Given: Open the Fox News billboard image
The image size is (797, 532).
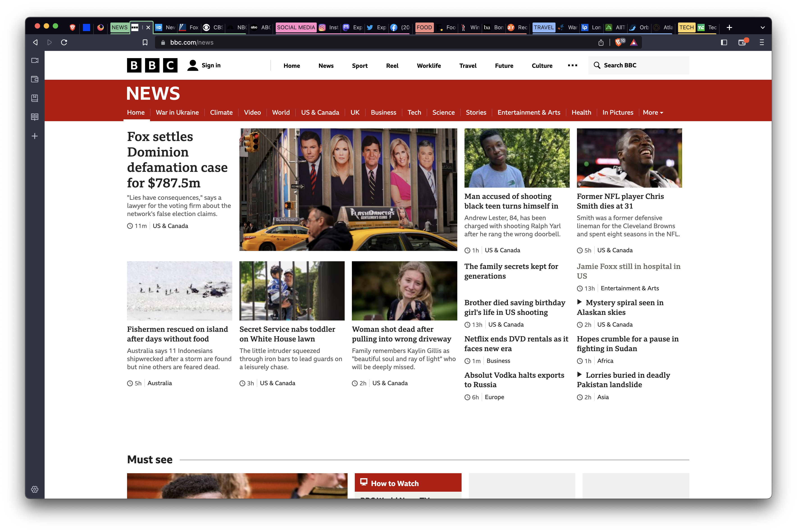Looking at the screenshot, I should tap(348, 189).
